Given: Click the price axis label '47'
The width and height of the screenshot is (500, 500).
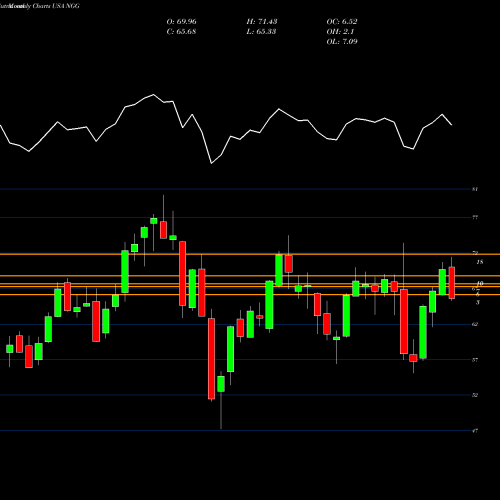Looking at the screenshot, I should [x=475, y=431].
